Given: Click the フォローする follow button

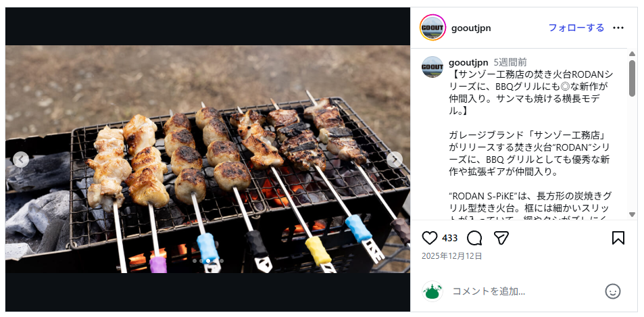Looking at the screenshot, I should (x=576, y=28).
